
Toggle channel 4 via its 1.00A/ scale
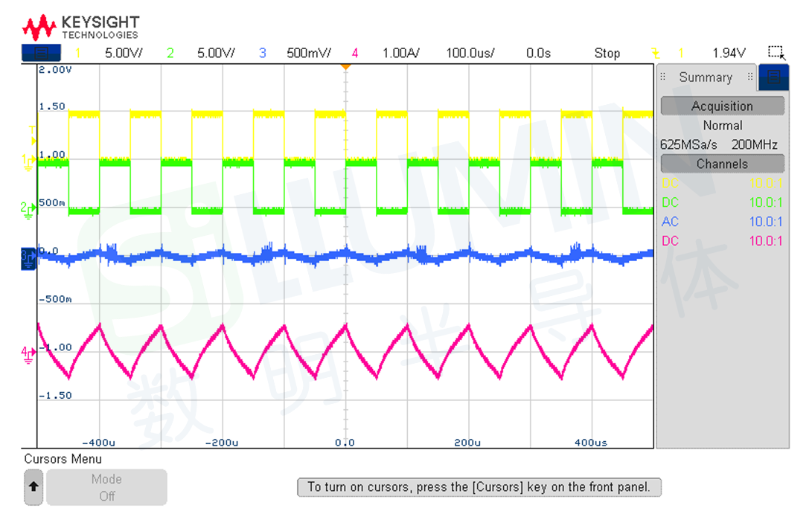click(401, 53)
